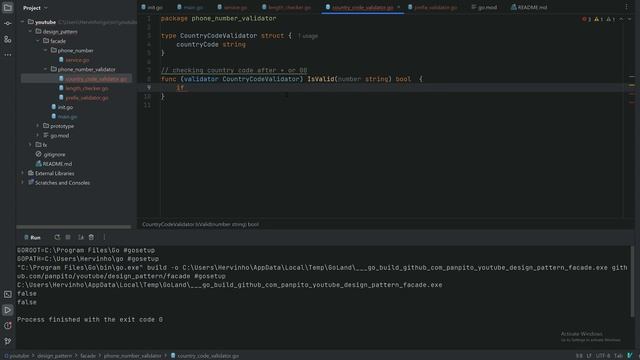Click README.md file icon in tree
Viewport: 640px width, 360px height.
(38, 164)
